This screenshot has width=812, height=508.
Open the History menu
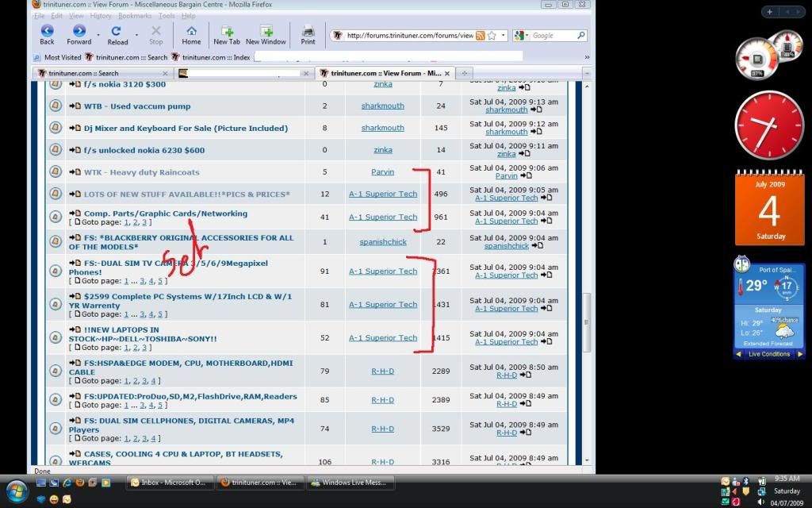pos(101,16)
